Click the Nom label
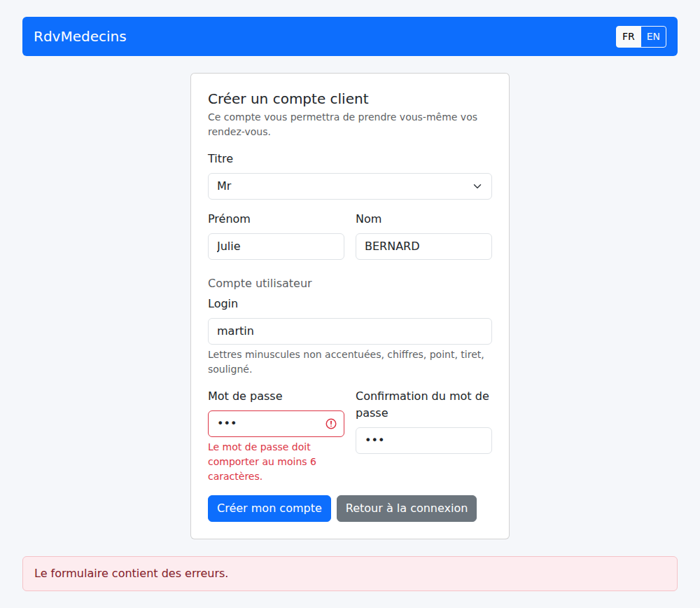 coord(369,219)
